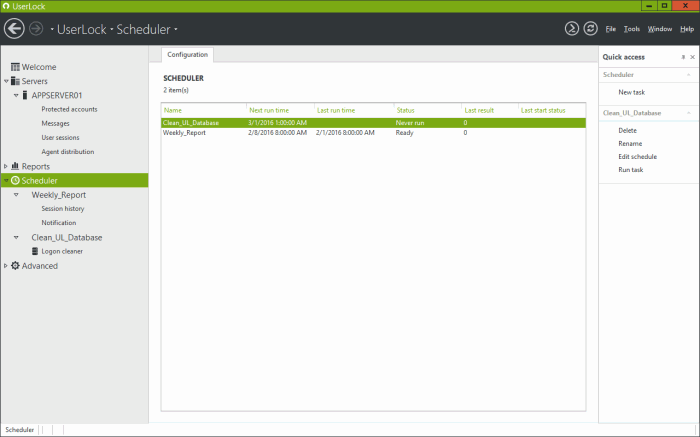This screenshot has height=437, width=700.
Task: Collapse the Scheduler tree node
Action: pyautogui.click(x=6, y=180)
